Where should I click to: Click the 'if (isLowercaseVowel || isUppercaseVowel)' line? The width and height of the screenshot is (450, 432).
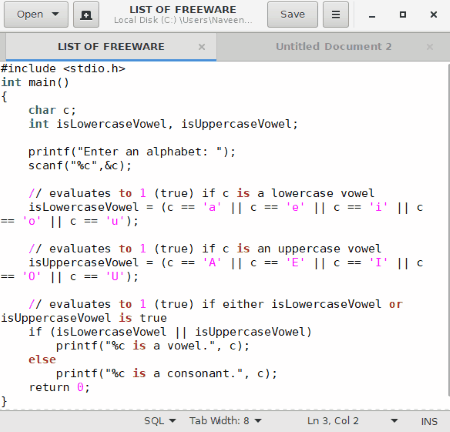170,332
